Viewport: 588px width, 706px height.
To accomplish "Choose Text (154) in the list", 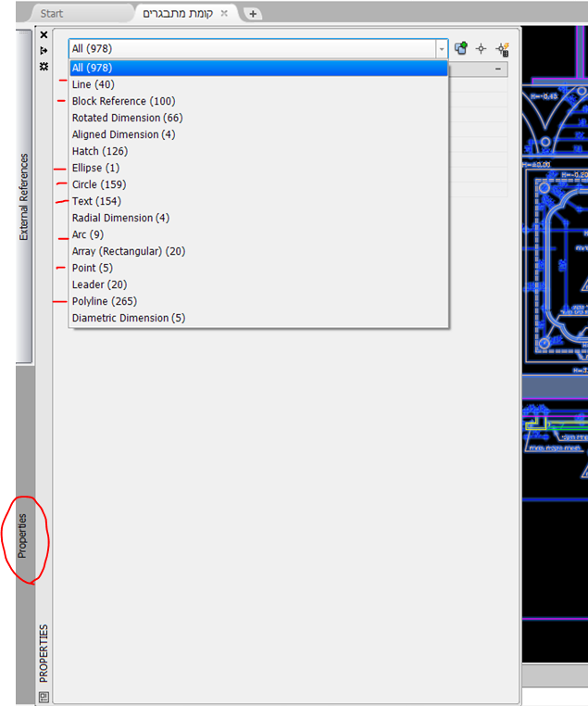I will 258,201.
